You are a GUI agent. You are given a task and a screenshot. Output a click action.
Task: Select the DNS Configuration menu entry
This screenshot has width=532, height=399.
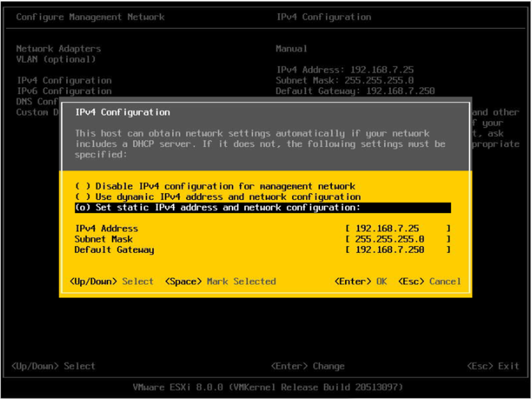point(37,102)
